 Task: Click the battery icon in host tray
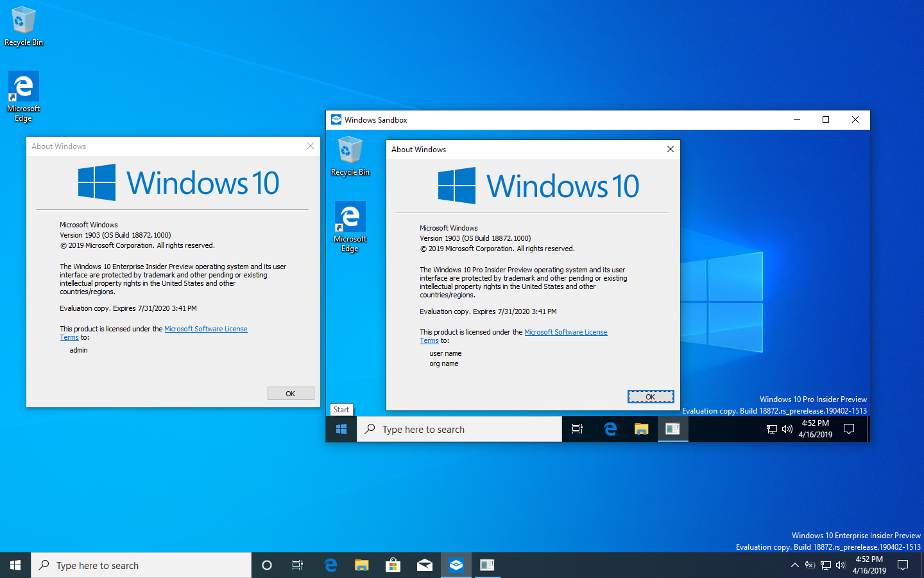810,565
